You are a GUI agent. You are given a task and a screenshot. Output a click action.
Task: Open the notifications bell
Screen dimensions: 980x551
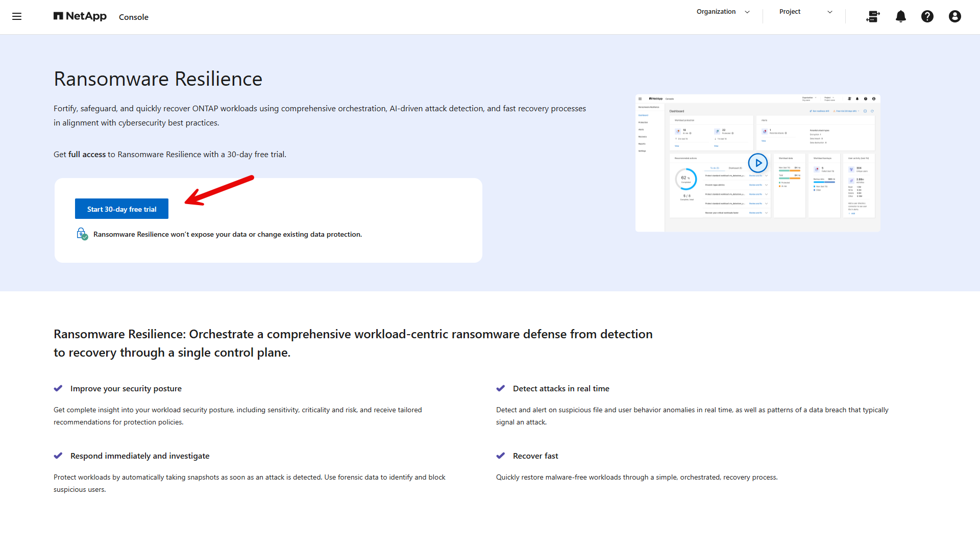[x=901, y=16]
